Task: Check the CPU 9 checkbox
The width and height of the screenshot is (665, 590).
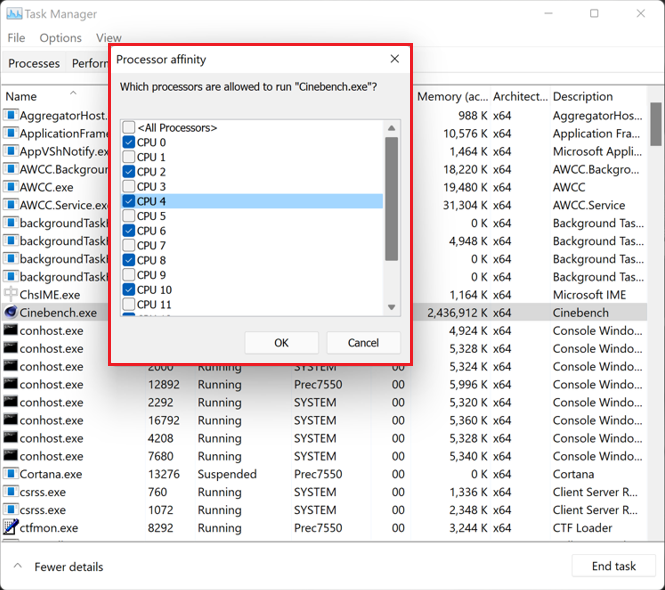Action: (x=129, y=275)
